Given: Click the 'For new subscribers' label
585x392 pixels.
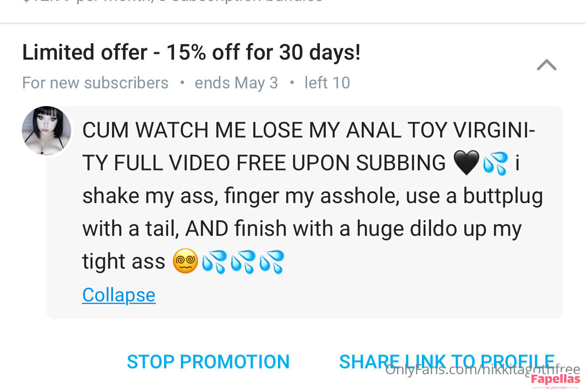Looking at the screenshot, I should [x=95, y=83].
